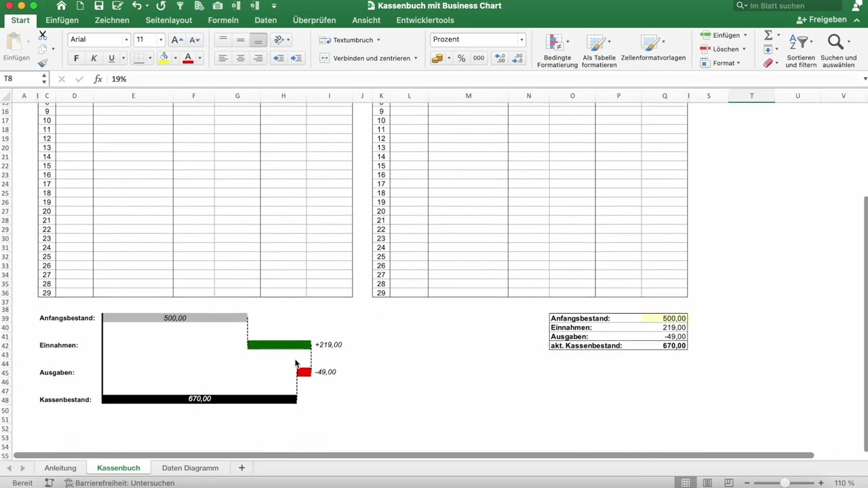Image resolution: width=868 pixels, height=488 pixels.
Task: Click Barrierefreiheit: Untersuchen in status bar
Action: pyautogui.click(x=120, y=483)
